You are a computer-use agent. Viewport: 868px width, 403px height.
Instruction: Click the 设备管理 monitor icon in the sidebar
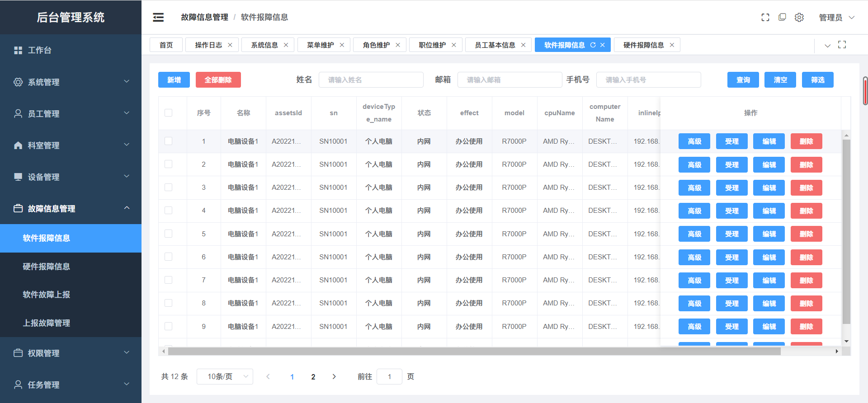click(18, 177)
